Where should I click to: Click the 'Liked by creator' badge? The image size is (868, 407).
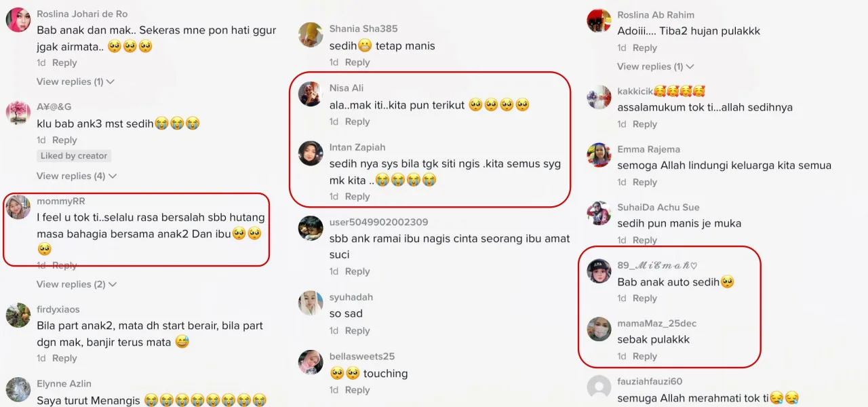[x=74, y=156]
